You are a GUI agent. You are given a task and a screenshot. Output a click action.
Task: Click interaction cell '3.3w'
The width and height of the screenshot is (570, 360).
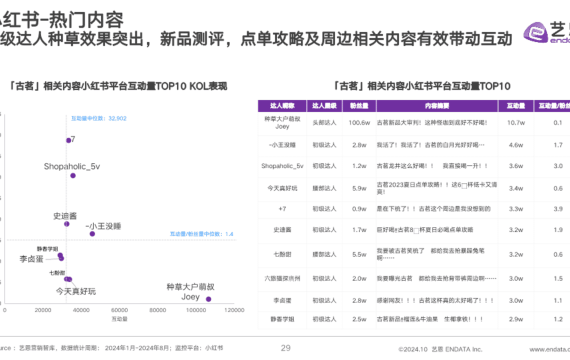point(516,209)
